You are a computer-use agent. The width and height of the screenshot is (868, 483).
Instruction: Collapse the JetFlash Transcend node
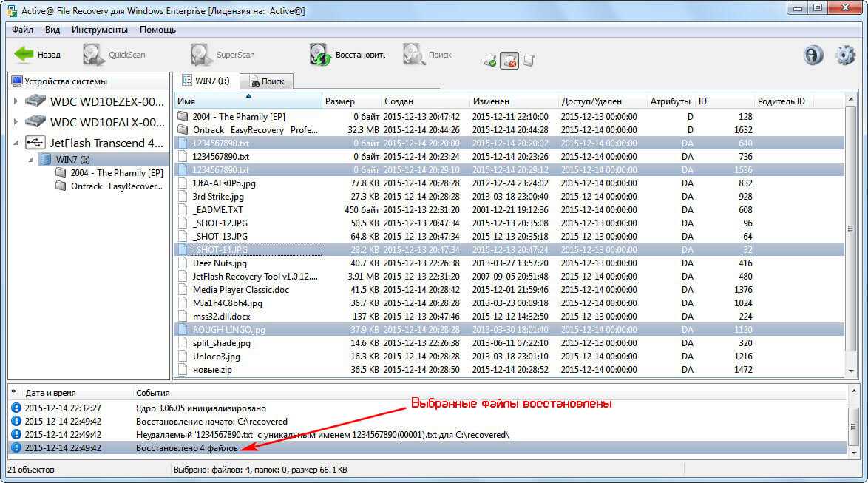click(x=16, y=142)
